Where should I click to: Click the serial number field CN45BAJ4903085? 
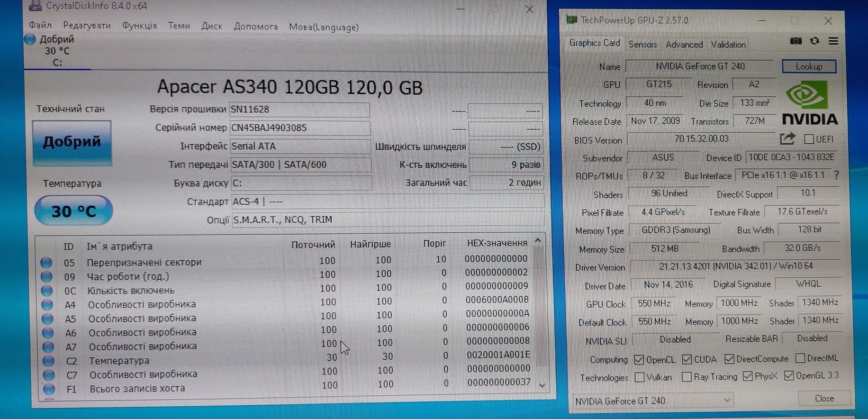pyautogui.click(x=300, y=128)
